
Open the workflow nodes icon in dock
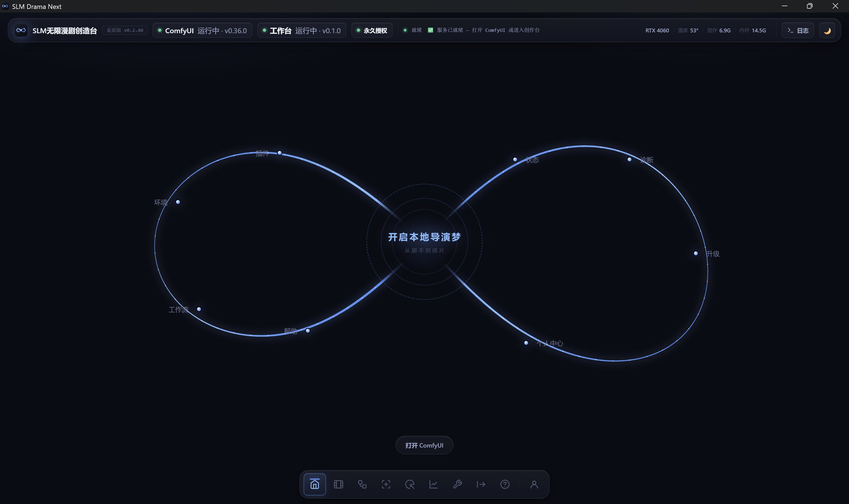tap(362, 484)
